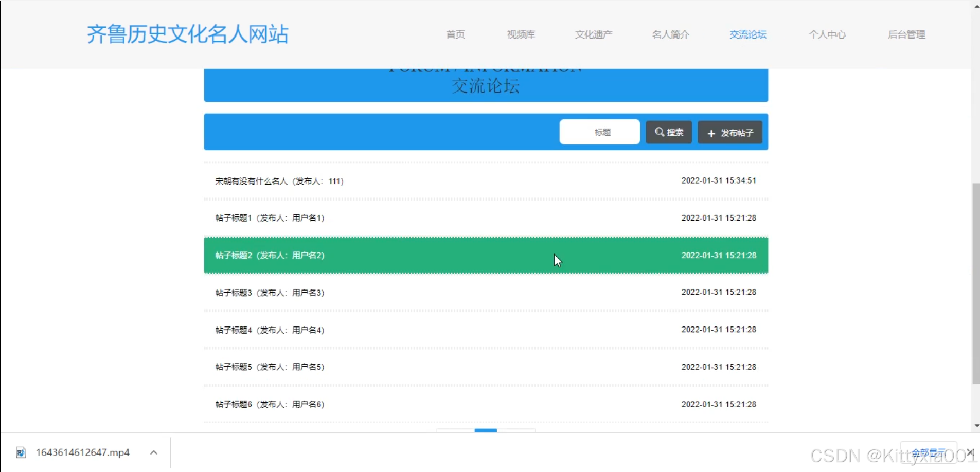The width and height of the screenshot is (980, 472).
Task: Focus the 标题 search input field
Action: [600, 132]
